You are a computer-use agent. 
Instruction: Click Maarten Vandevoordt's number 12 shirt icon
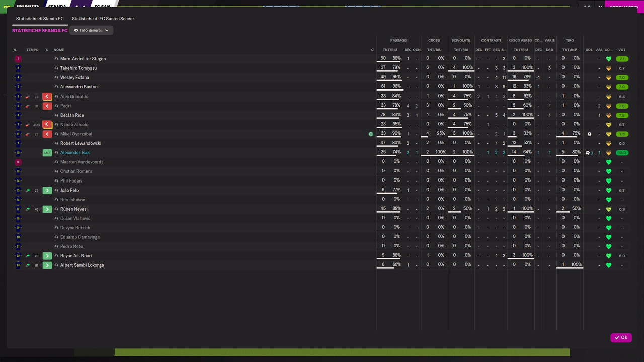click(x=18, y=162)
